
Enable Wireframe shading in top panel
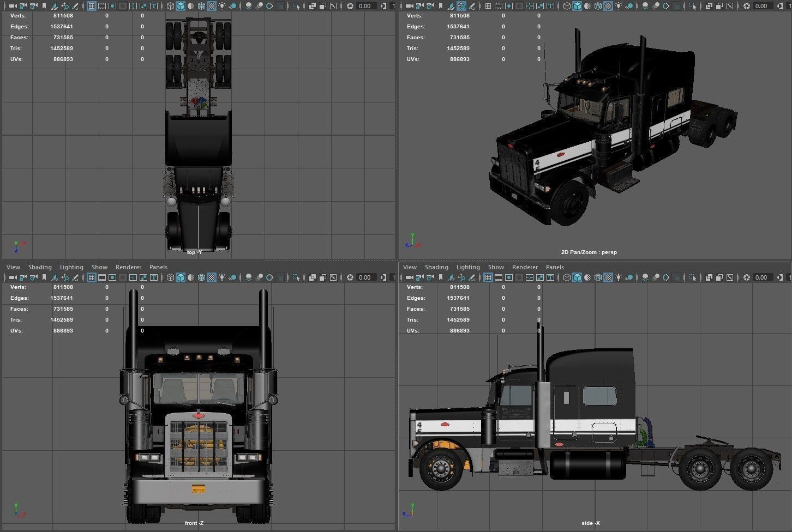(x=170, y=6)
